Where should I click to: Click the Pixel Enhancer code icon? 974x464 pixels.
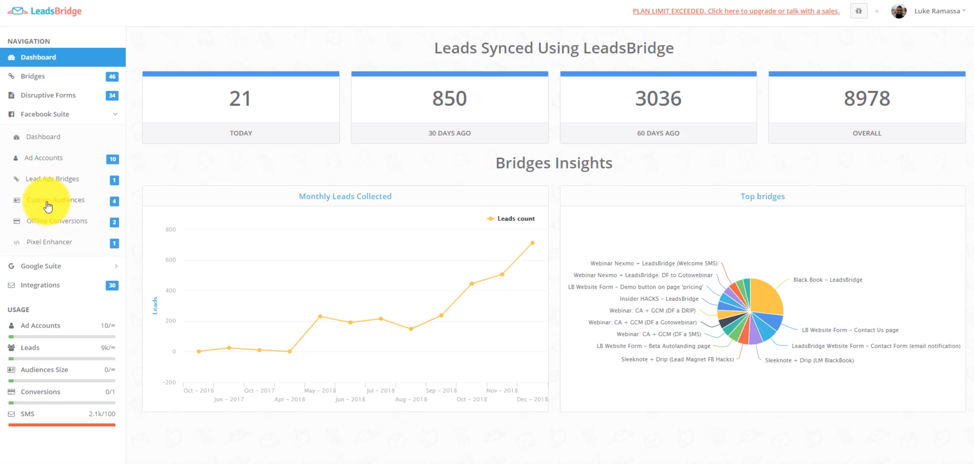(x=16, y=242)
